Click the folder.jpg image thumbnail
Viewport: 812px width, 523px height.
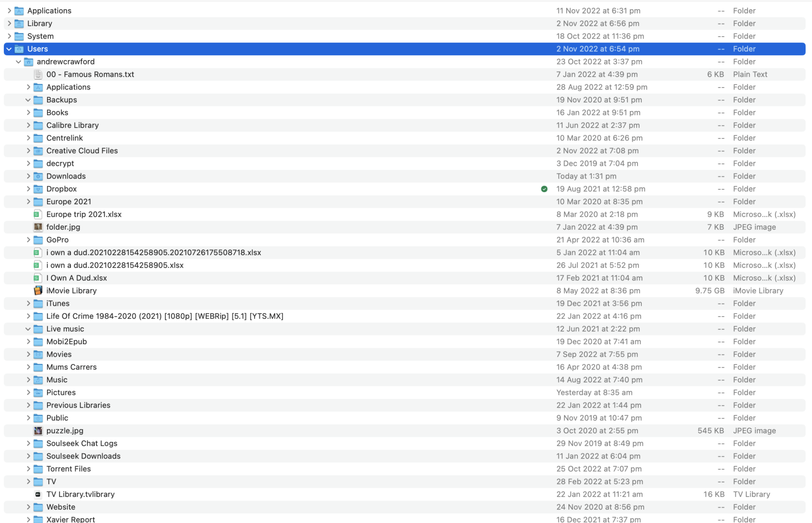pos(38,227)
